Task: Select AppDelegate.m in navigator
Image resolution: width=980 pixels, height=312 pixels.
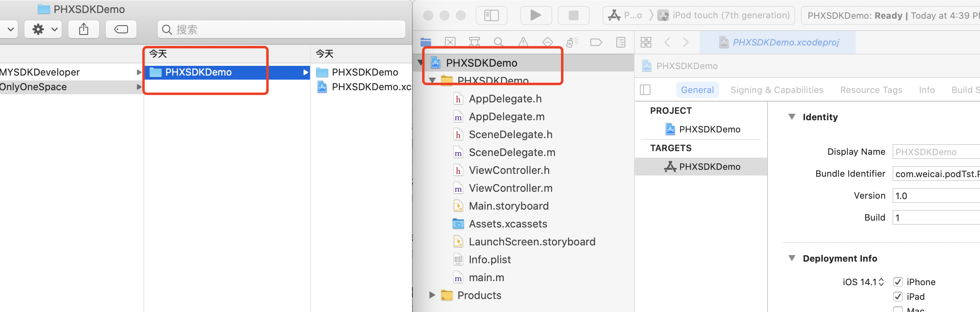Action: click(x=506, y=117)
